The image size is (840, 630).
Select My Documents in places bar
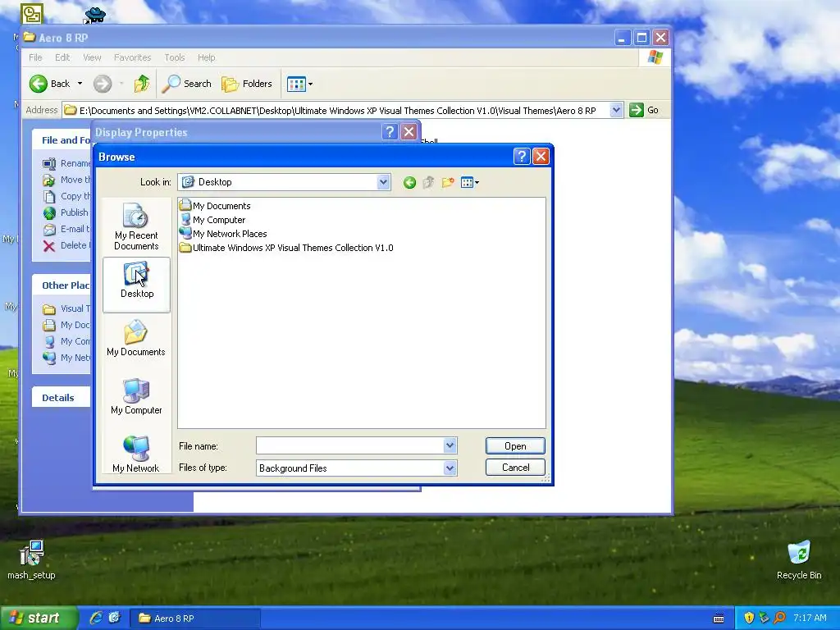136,338
